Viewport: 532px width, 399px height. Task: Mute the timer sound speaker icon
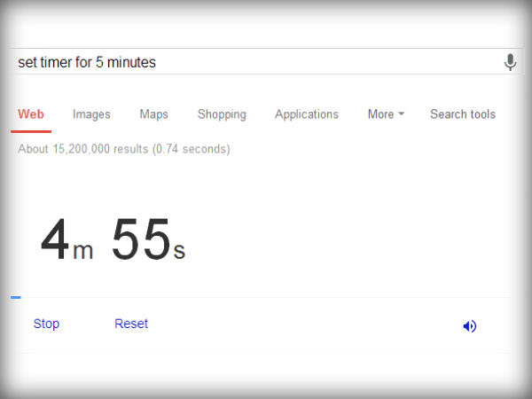tap(469, 326)
